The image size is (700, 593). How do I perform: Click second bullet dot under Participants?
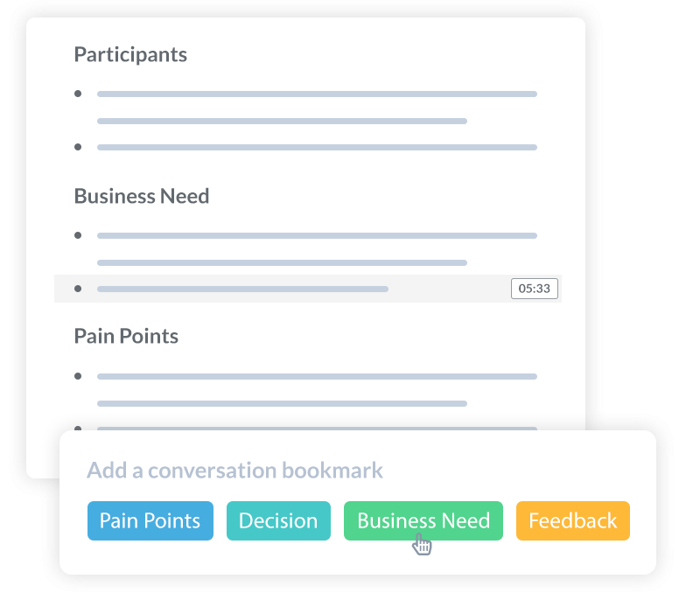pyautogui.click(x=78, y=147)
